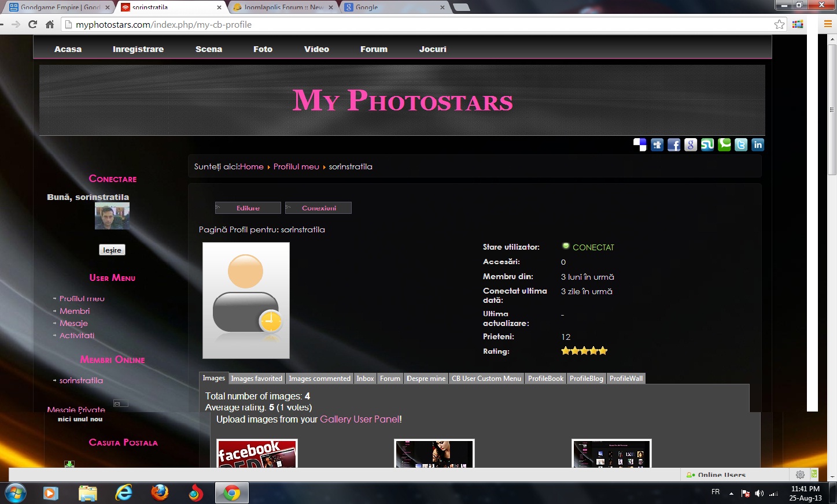Open Mesaje in User Menu
Viewport: 837px width, 504px height.
73,323
